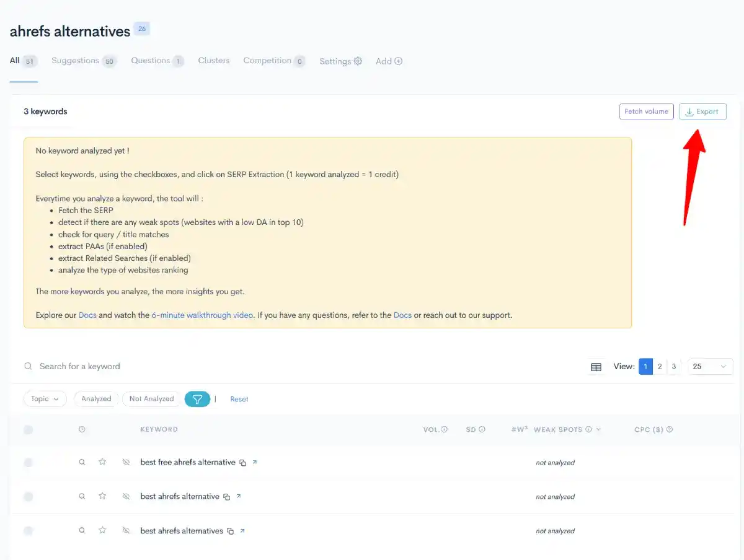Copy the 'best ahrefs alternative' keyword
This screenshot has height=560, width=744.
coord(227,497)
